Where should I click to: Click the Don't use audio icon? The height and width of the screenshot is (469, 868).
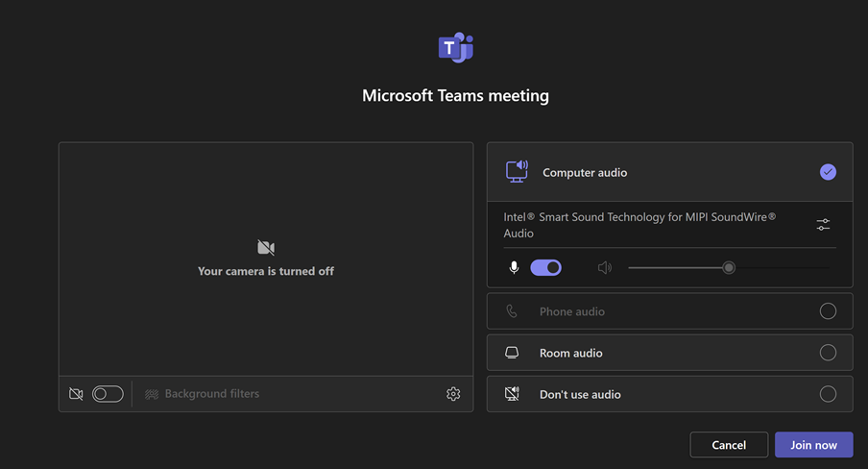[x=512, y=394]
